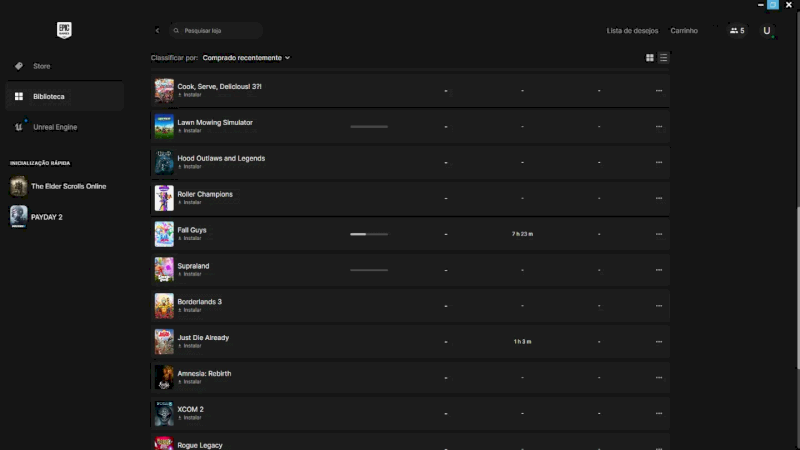800x450 pixels.
Task: Open the Carrinho link
Action: (x=684, y=31)
